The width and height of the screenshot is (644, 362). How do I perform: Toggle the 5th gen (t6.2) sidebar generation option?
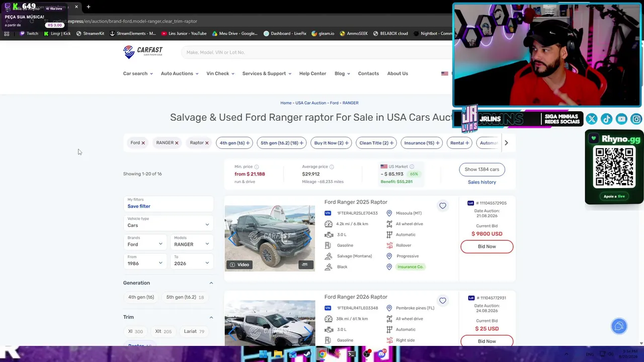[x=185, y=297]
